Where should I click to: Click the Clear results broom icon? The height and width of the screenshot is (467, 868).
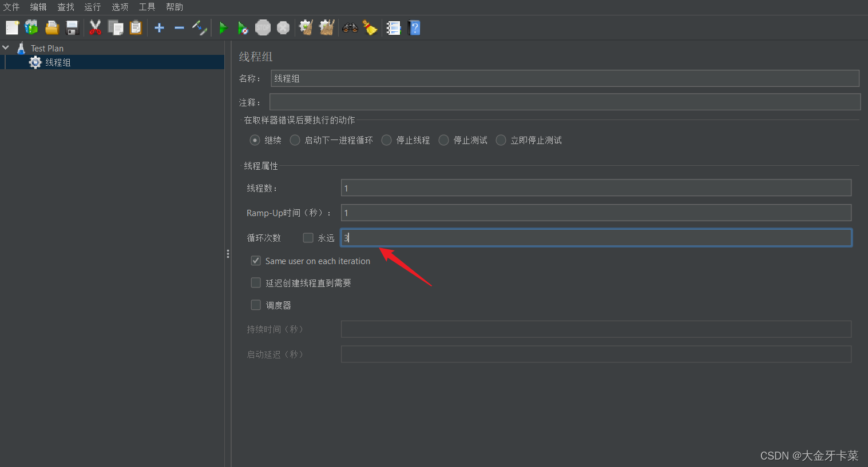[370, 27]
